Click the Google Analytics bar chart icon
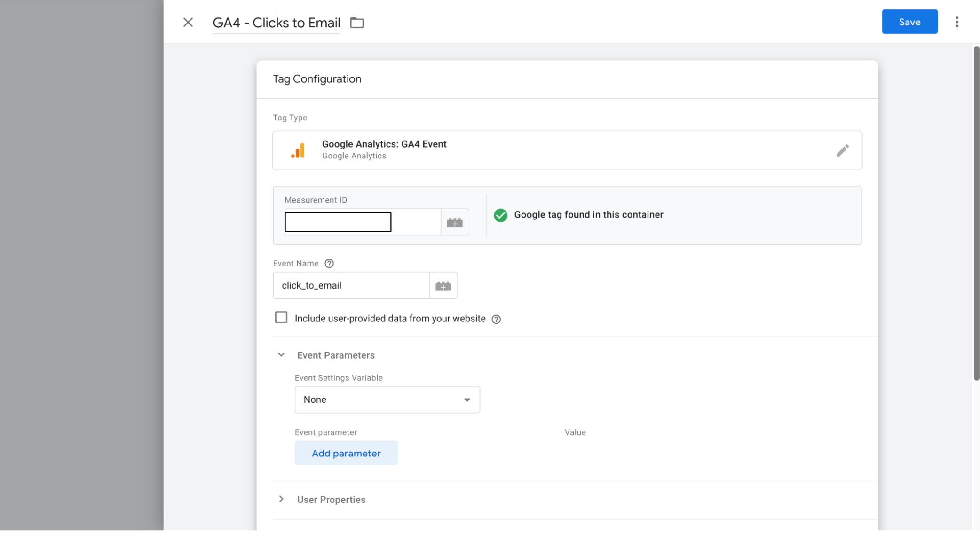The image size is (980, 533). click(298, 150)
